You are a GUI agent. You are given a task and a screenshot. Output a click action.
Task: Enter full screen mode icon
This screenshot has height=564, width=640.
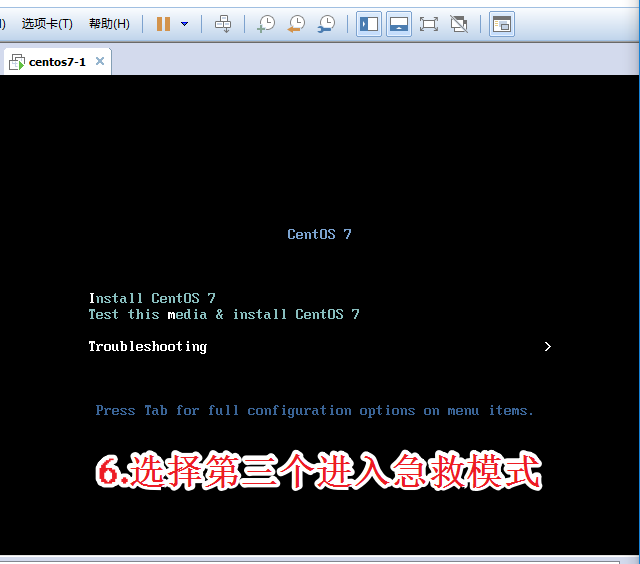[x=429, y=24]
